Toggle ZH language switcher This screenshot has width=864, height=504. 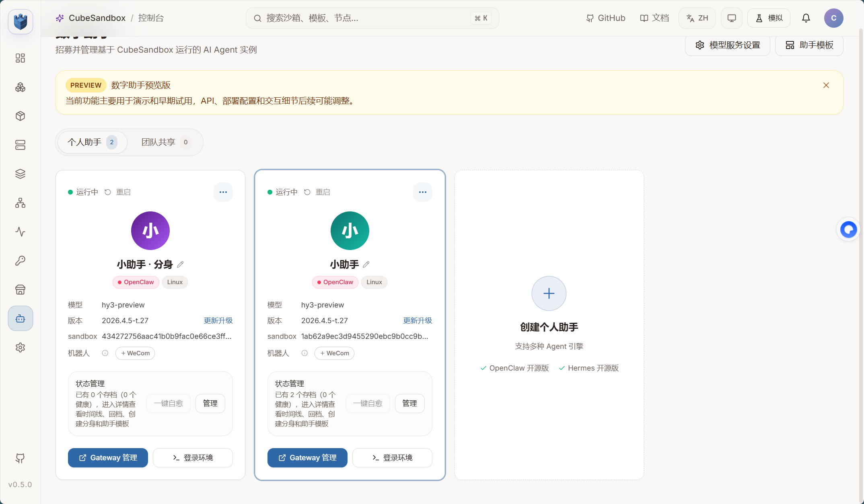(697, 18)
